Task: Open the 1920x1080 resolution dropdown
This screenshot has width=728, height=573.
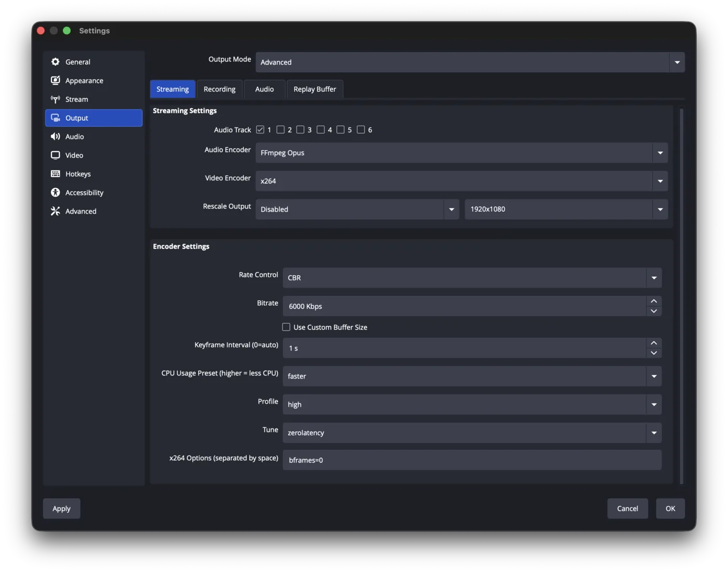Action: coord(566,209)
